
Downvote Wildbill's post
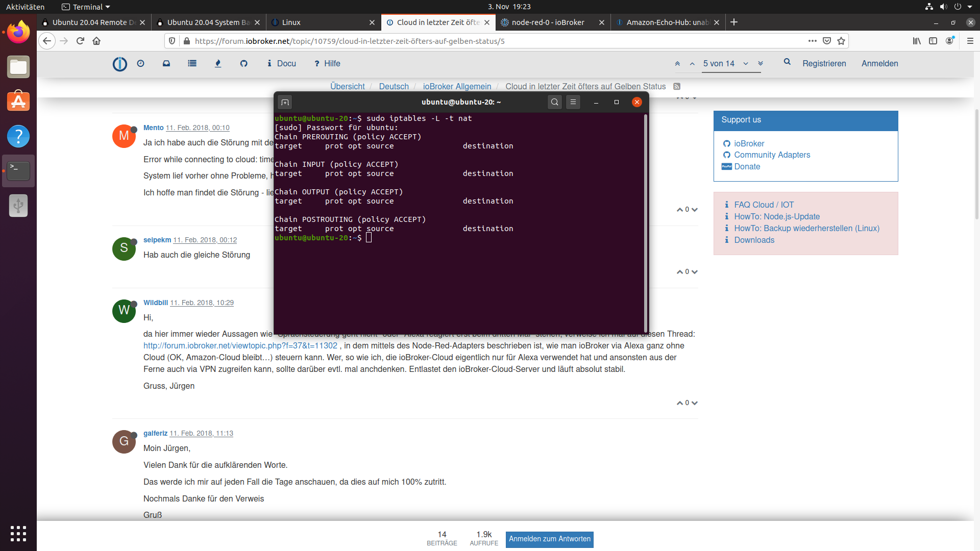pos(694,403)
